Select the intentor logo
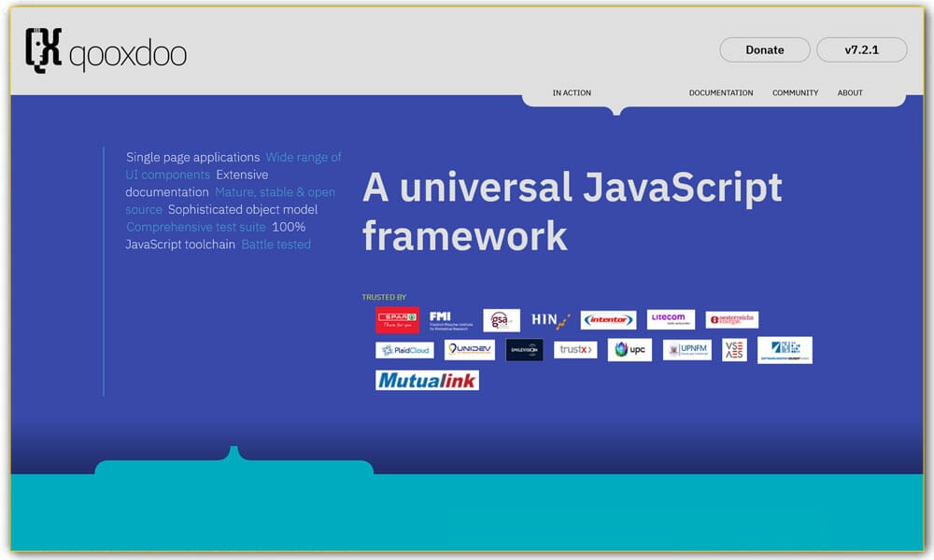 pos(607,318)
